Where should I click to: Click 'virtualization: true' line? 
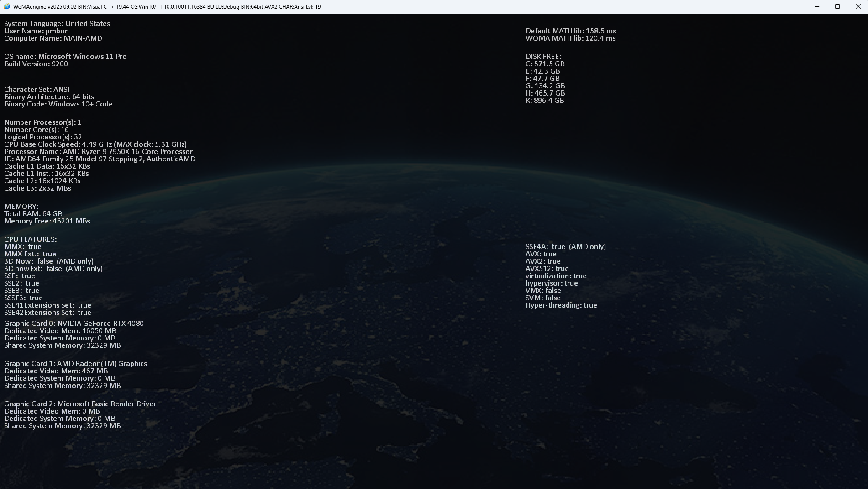pyautogui.click(x=556, y=276)
